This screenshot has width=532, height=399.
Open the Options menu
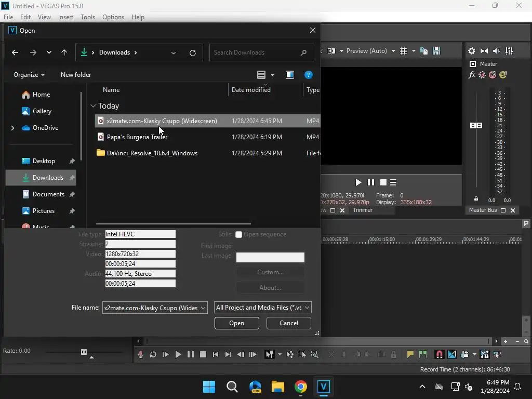pos(113,17)
